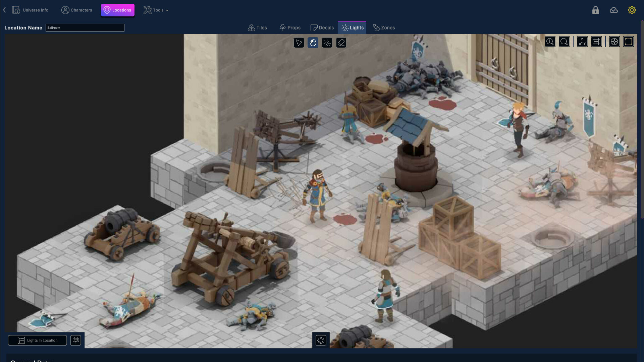The height and width of the screenshot is (362, 644).
Task: Select the eraser tool
Action: [x=341, y=43]
